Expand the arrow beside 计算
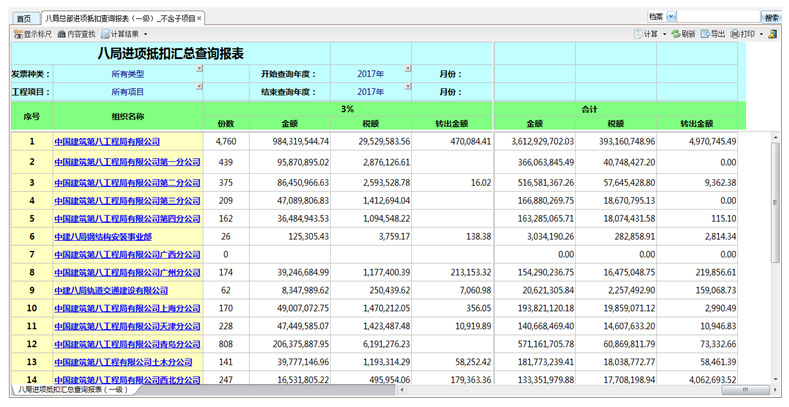The image size is (789, 407). pos(664,34)
